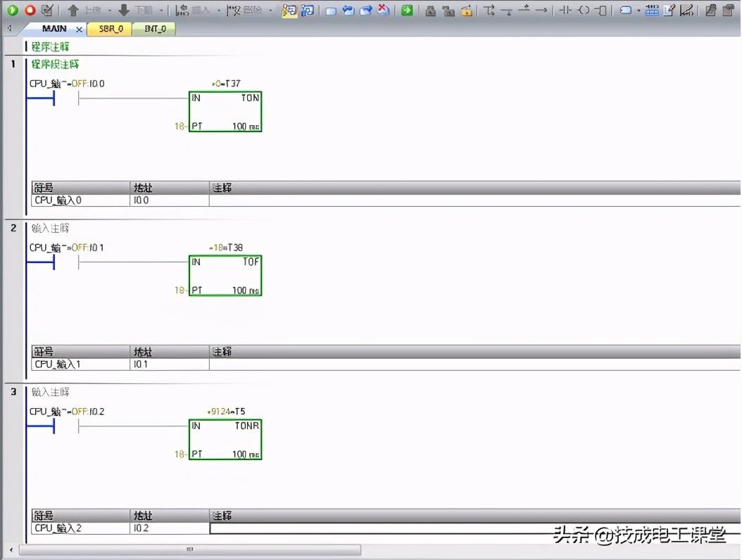Select the TOF timer box T38

225,275
